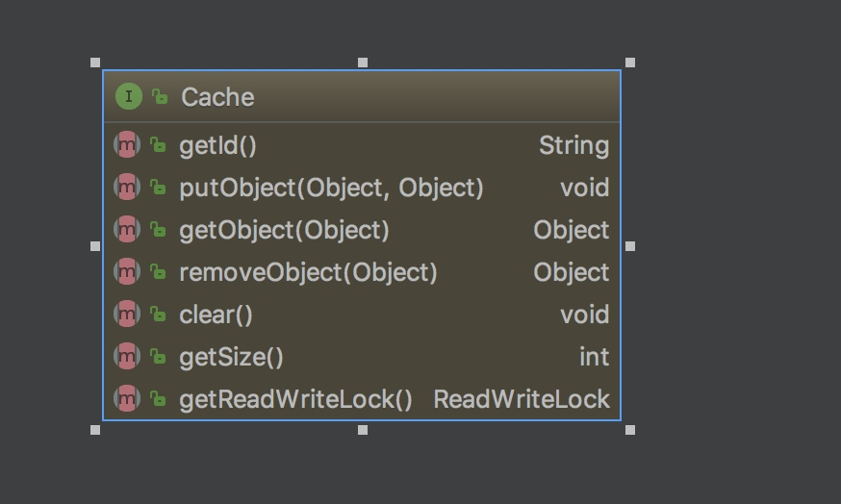Select the getId() method row
This screenshot has width=841, height=504.
pos(218,146)
